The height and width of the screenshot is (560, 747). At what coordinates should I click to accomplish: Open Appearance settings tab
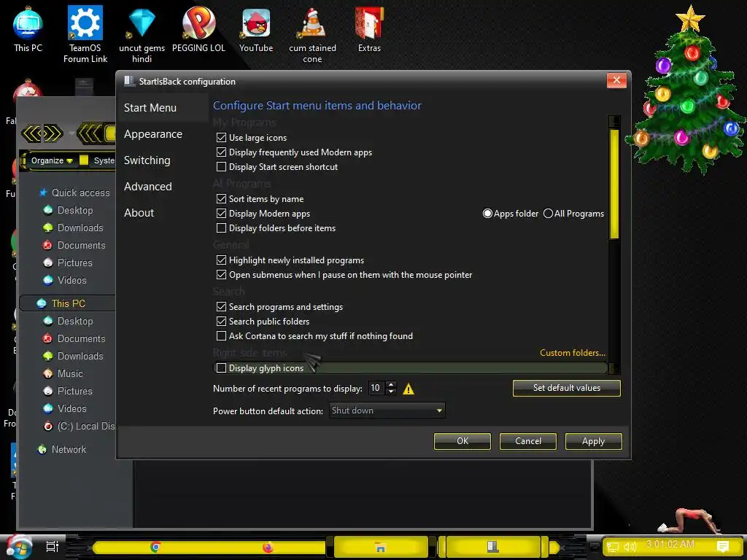(153, 134)
